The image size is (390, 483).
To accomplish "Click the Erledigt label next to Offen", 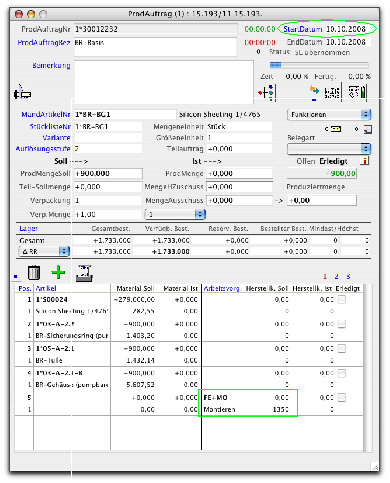I will click(x=334, y=161).
